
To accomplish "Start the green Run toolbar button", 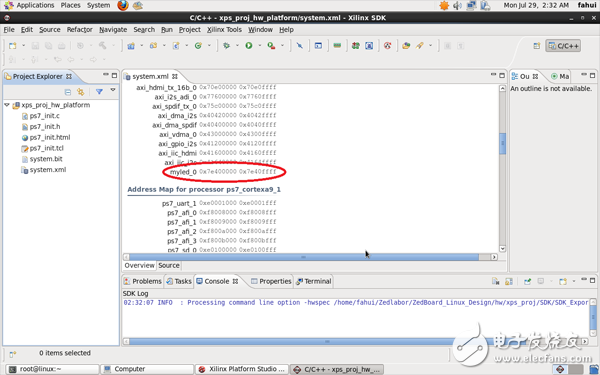I will pyautogui.click(x=249, y=46).
